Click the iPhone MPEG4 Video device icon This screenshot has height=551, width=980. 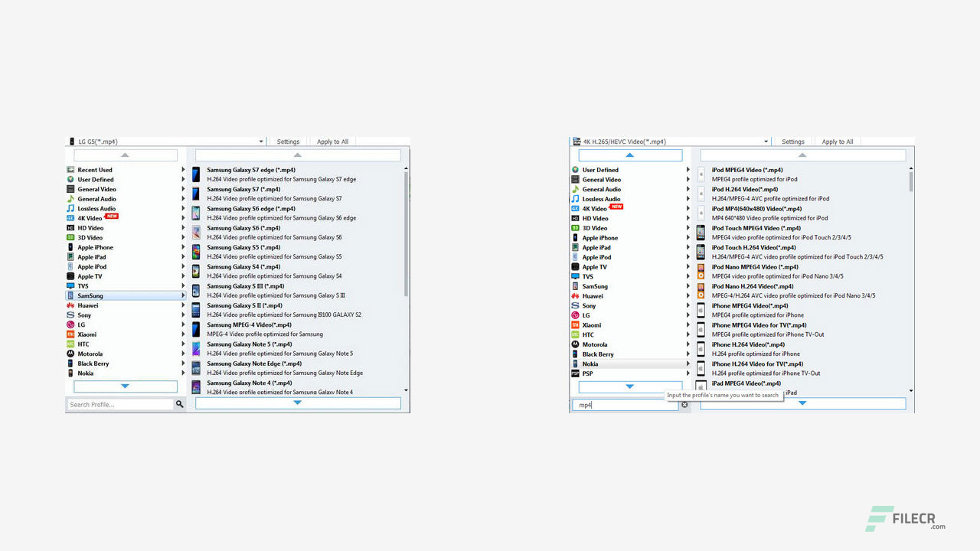701,310
